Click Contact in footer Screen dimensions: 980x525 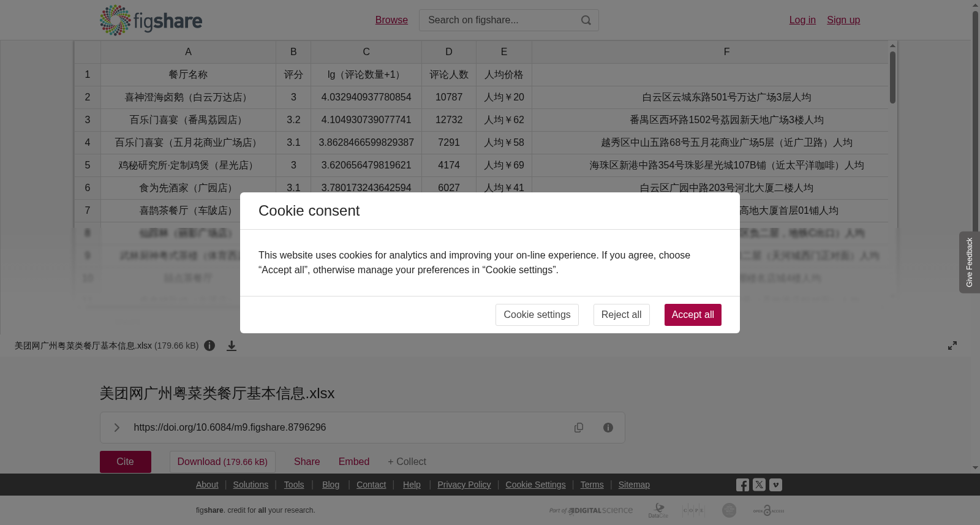point(371,485)
